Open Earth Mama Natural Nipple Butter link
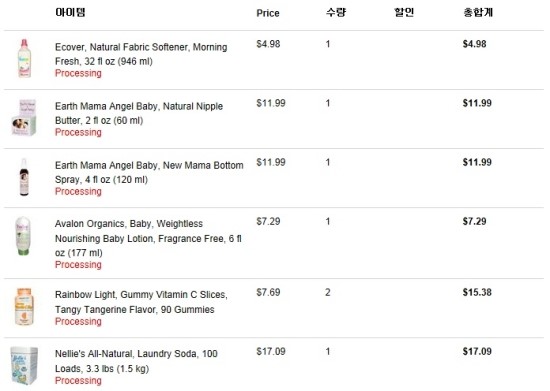The width and height of the screenshot is (550, 391). tap(139, 113)
